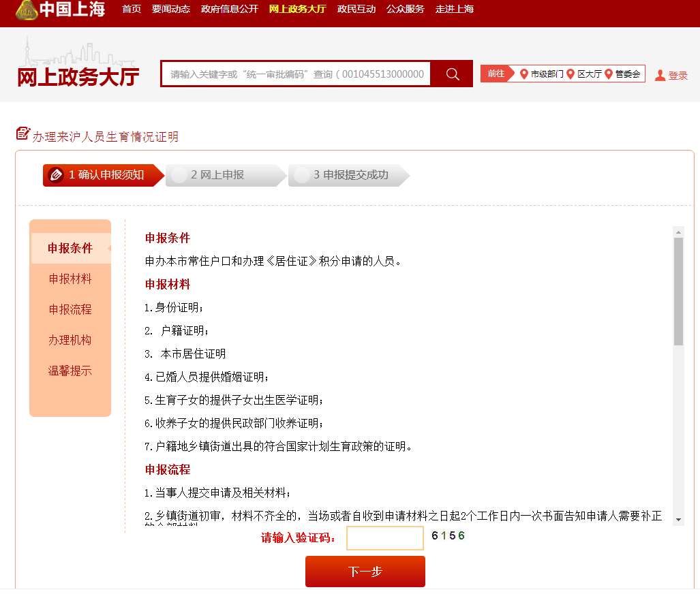Select step 3 申报提交成功
The height and width of the screenshot is (594, 700).
(348, 175)
